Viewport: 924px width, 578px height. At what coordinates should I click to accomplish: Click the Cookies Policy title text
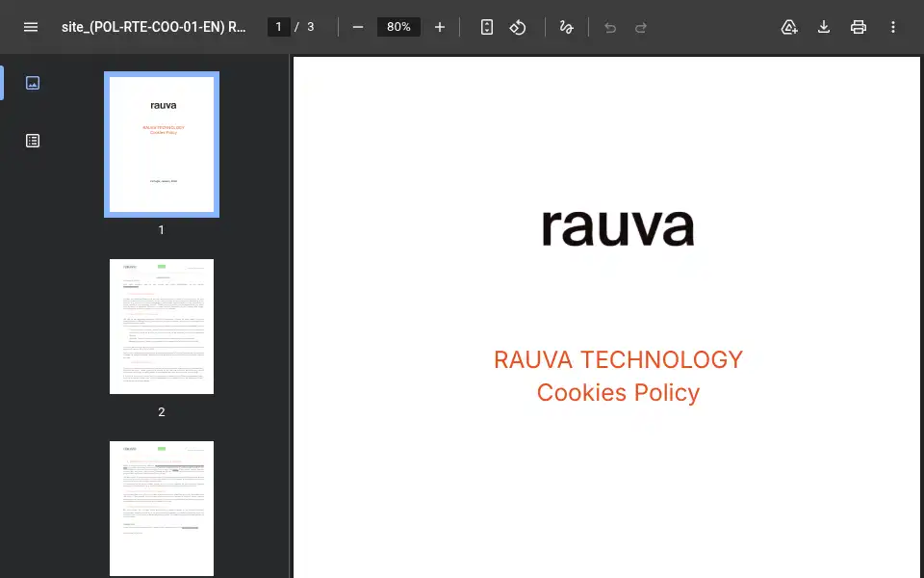[x=618, y=393]
